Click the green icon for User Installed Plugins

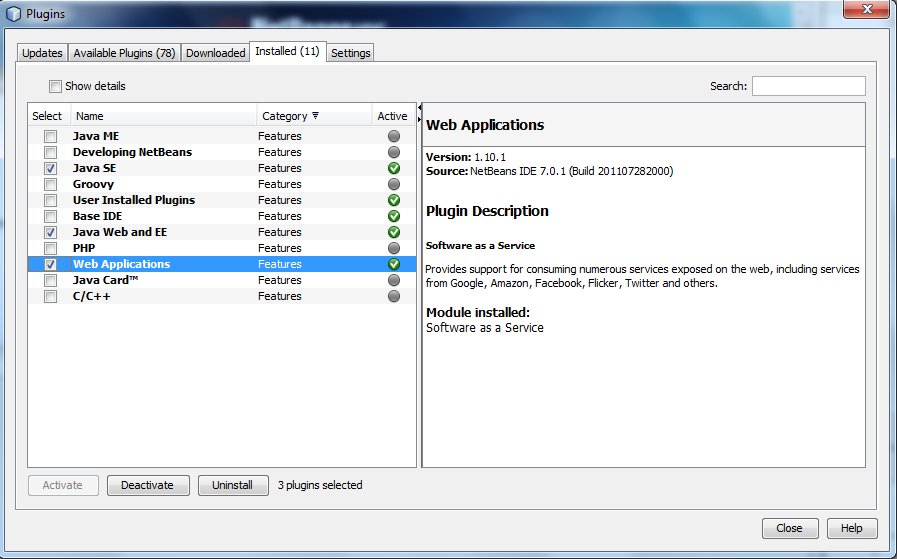[394, 200]
